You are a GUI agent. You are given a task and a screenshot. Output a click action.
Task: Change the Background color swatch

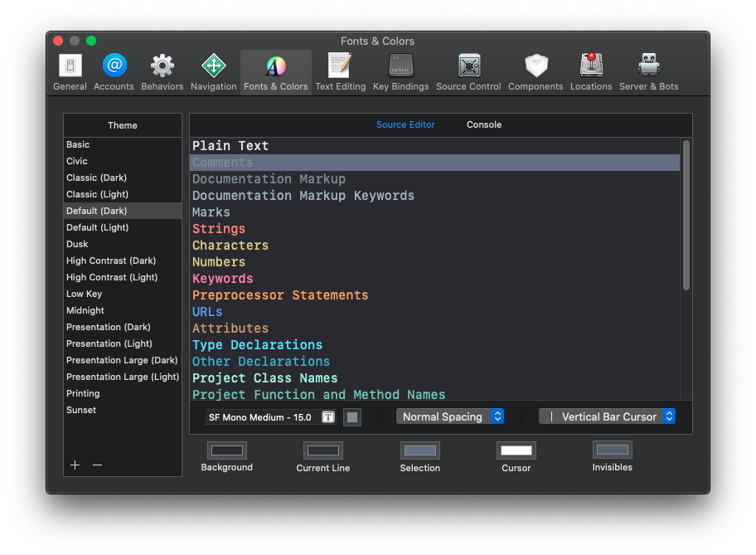(x=227, y=450)
